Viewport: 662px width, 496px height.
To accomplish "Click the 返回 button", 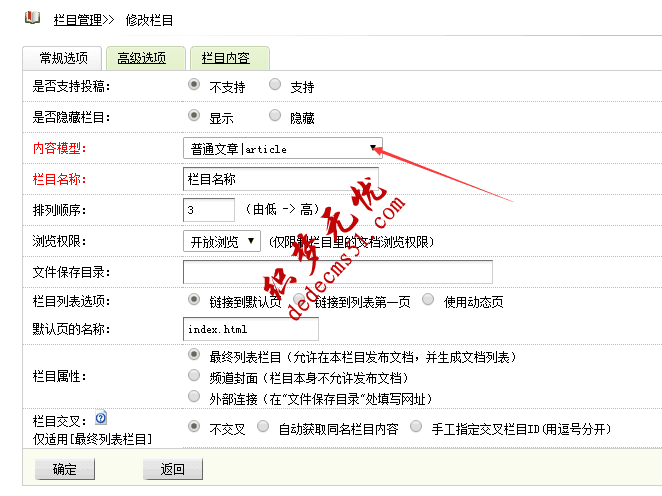I will click(x=173, y=469).
